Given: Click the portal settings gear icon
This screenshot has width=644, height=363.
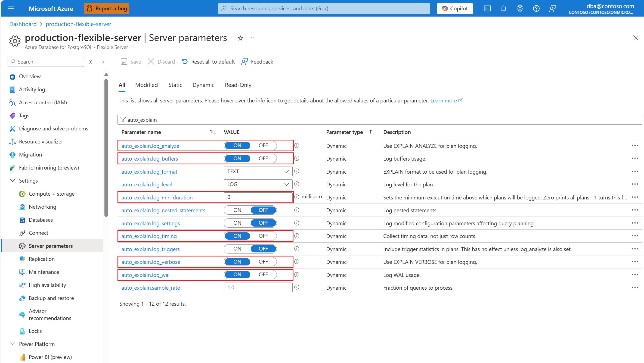Looking at the screenshot, I should tap(520, 8).
